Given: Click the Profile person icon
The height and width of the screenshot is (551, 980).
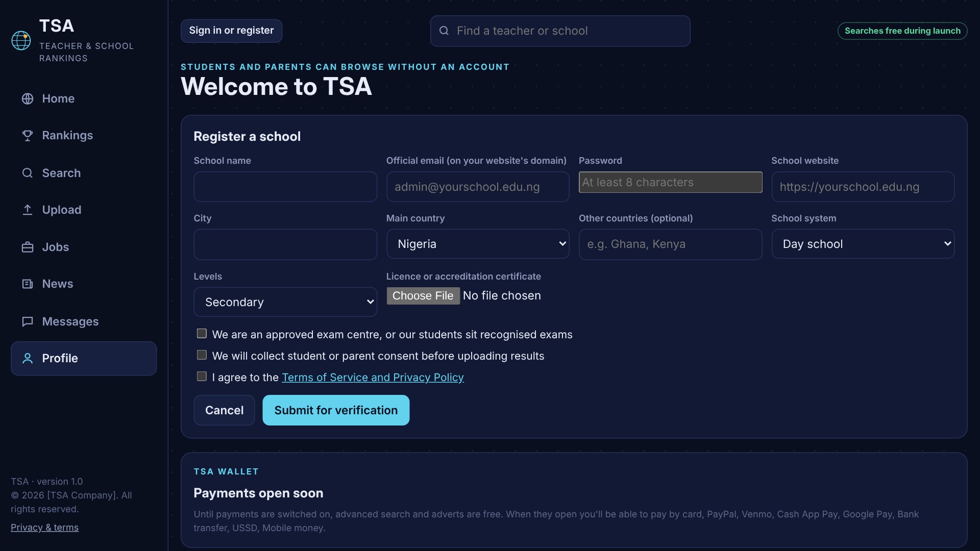Looking at the screenshot, I should click(x=28, y=358).
